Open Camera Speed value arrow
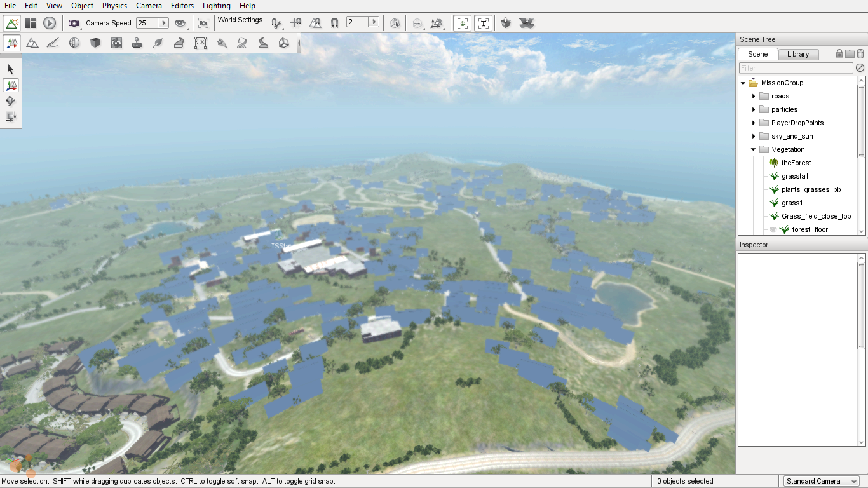The height and width of the screenshot is (488, 868). [163, 23]
